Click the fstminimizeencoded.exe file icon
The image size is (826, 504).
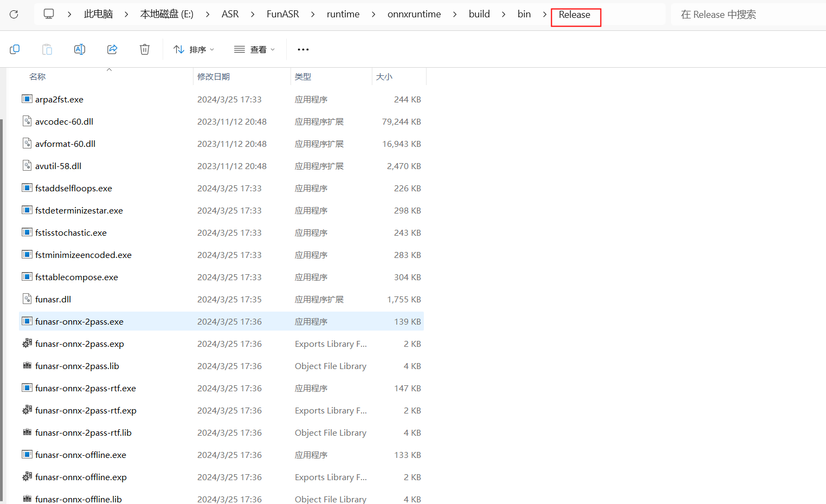click(x=27, y=254)
